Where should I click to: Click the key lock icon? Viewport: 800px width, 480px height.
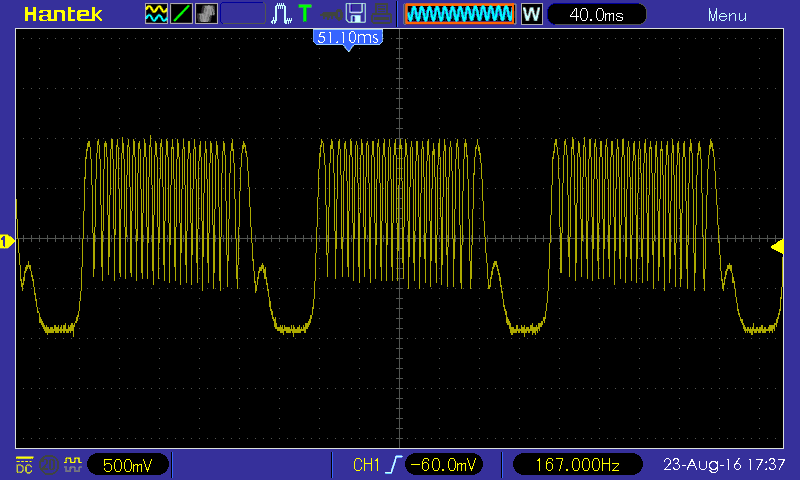click(x=332, y=15)
